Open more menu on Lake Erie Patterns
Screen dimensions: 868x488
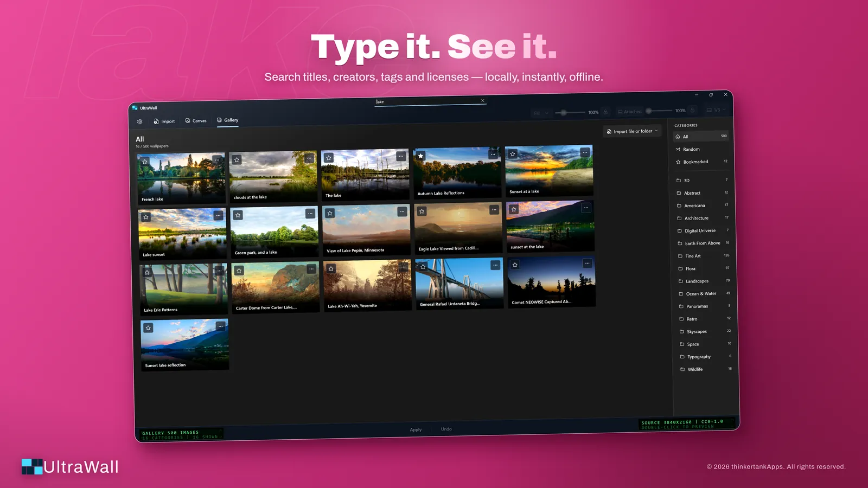point(219,271)
